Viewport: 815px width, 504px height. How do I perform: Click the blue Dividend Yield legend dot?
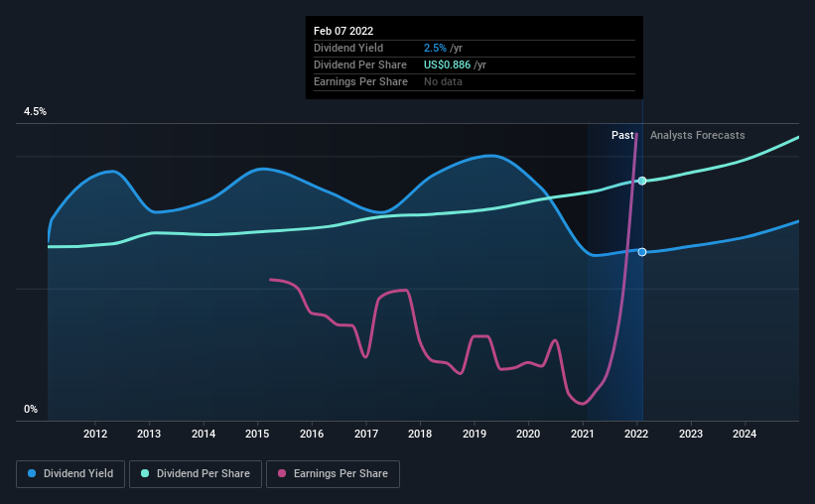click(32, 473)
